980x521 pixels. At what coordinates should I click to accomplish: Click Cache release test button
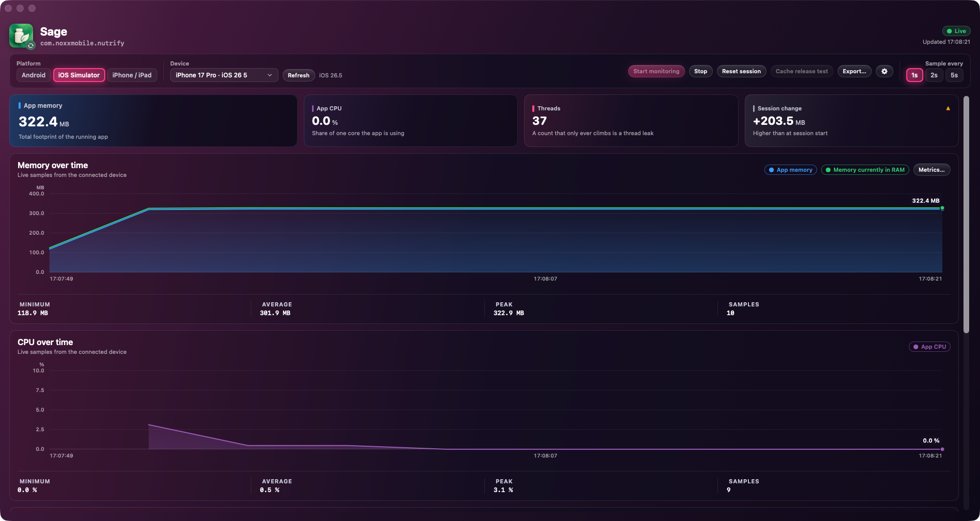click(x=802, y=71)
